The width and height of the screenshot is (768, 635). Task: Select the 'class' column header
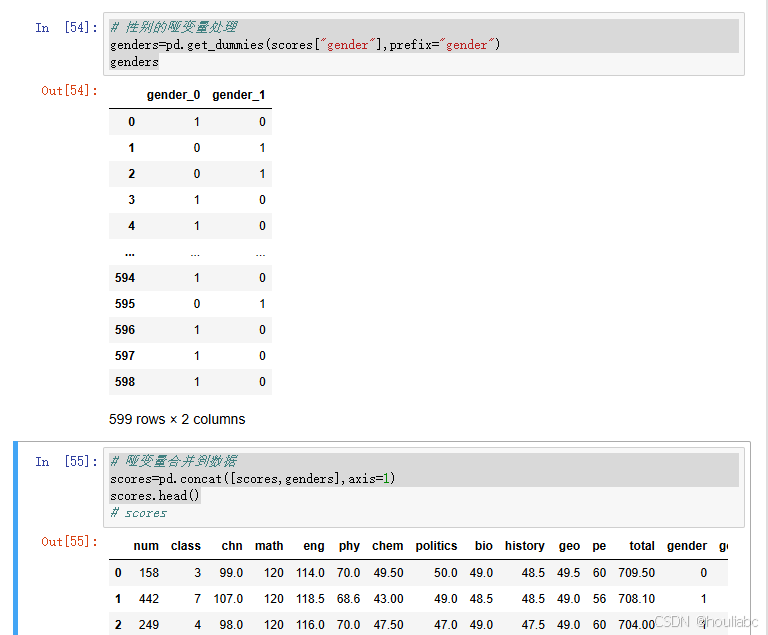coord(186,545)
